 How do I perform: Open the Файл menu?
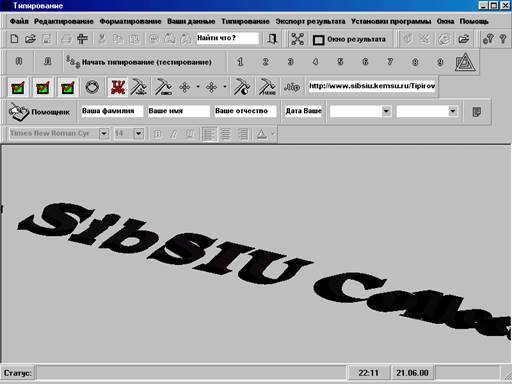pyautogui.click(x=19, y=21)
